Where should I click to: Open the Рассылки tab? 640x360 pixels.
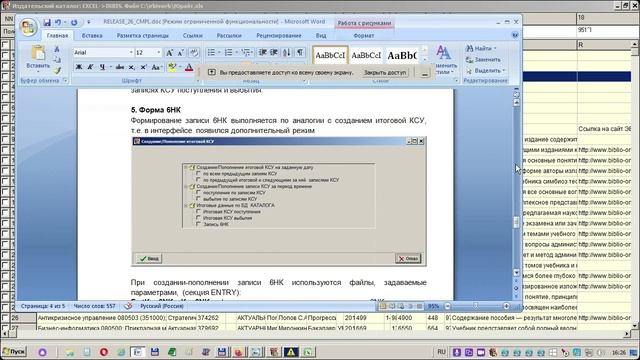(229, 36)
